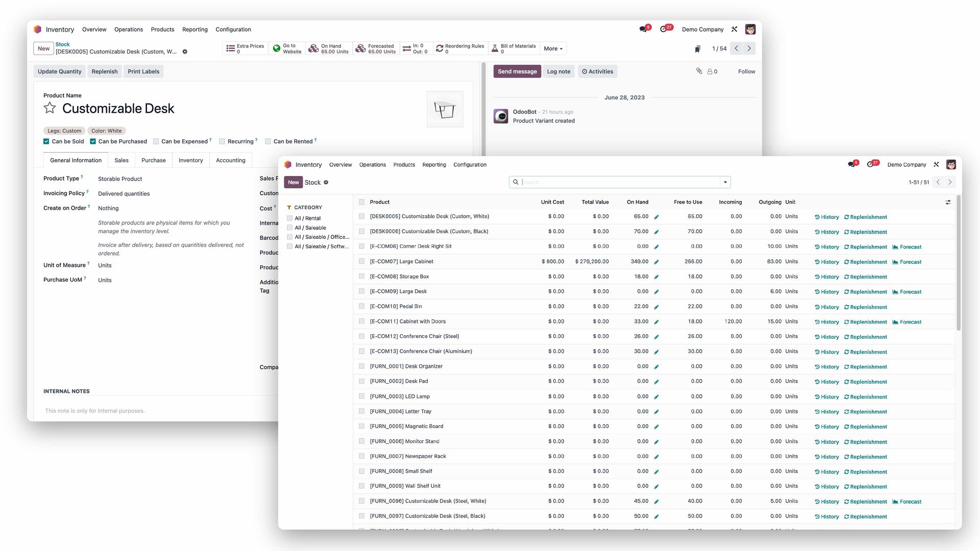Click the Update Quantity button

pos(59,71)
